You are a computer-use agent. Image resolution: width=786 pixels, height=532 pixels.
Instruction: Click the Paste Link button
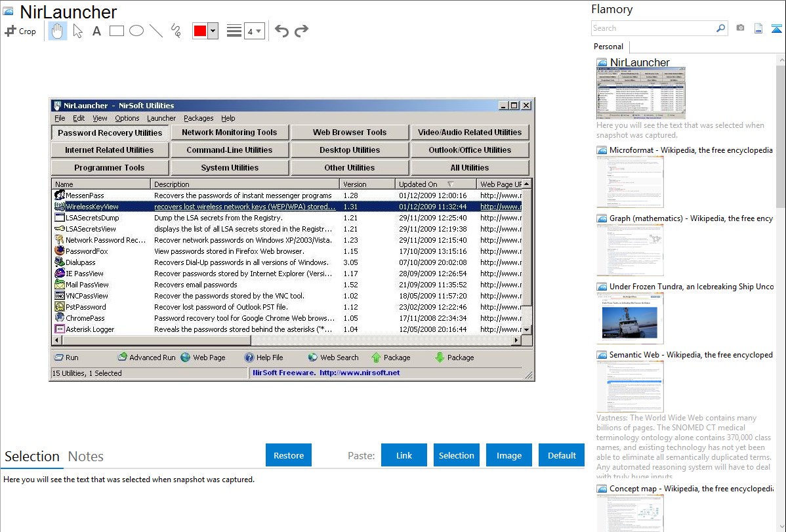point(404,455)
